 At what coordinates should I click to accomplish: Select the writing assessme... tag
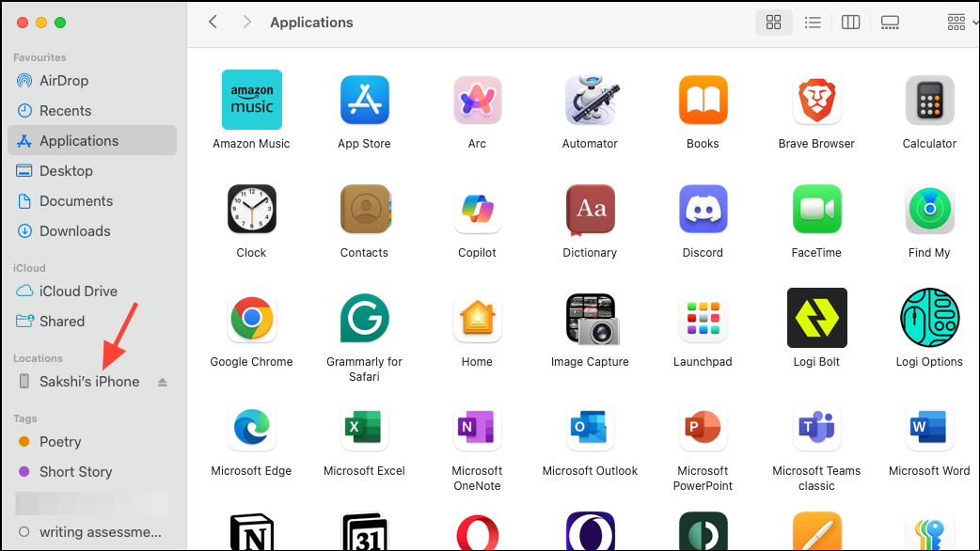click(92, 532)
